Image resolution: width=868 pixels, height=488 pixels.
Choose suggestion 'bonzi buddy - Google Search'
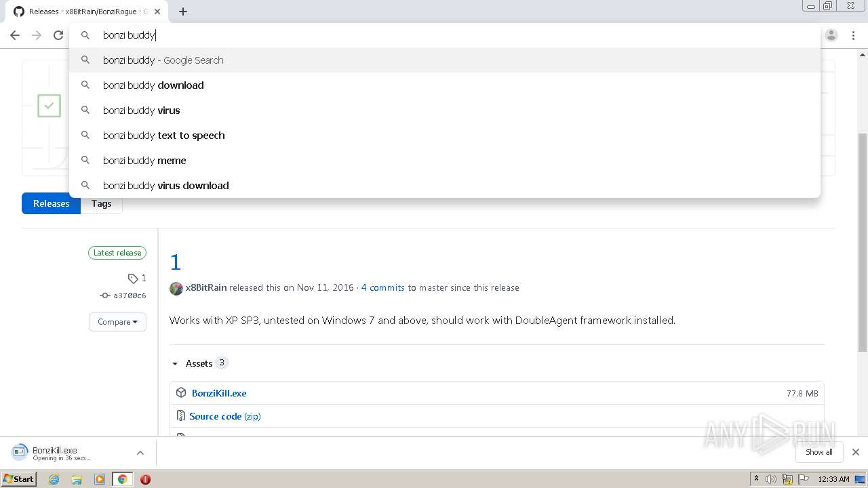coord(444,60)
